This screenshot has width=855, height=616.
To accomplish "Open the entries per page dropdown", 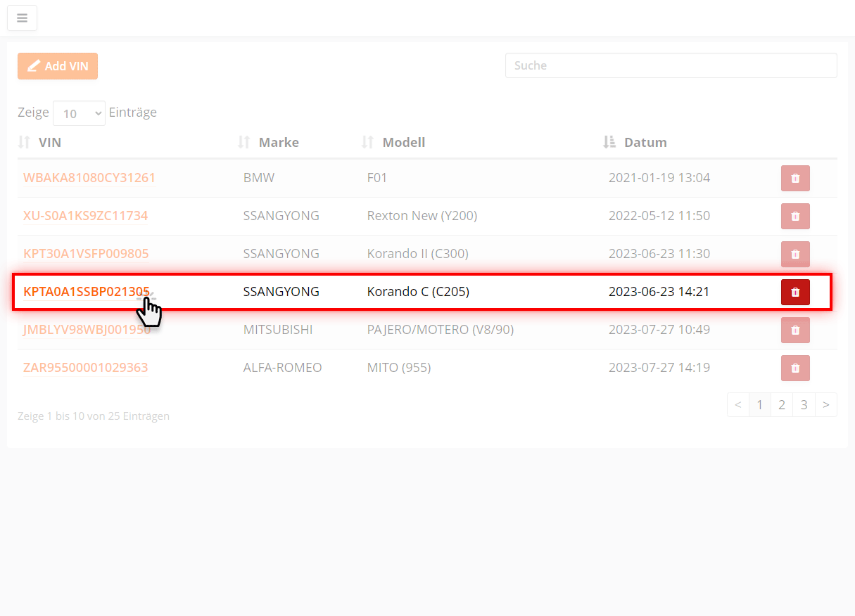I will (x=79, y=113).
